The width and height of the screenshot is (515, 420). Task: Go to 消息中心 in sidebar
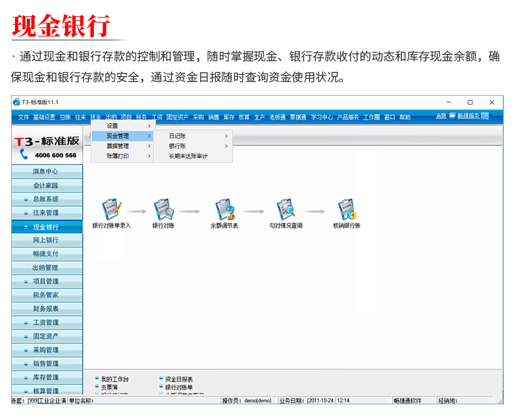(x=46, y=172)
